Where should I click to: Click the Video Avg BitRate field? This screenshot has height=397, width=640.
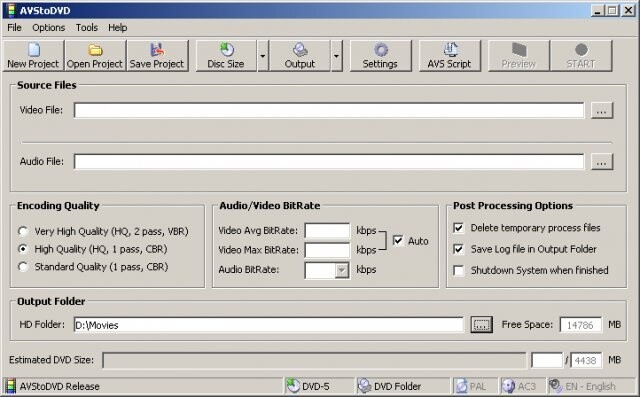[x=327, y=231]
